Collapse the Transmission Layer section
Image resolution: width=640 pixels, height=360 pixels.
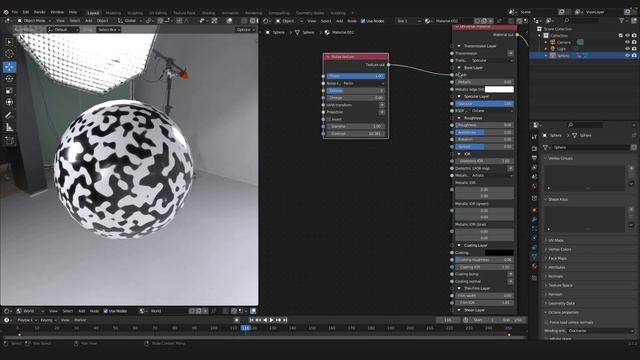(x=459, y=46)
